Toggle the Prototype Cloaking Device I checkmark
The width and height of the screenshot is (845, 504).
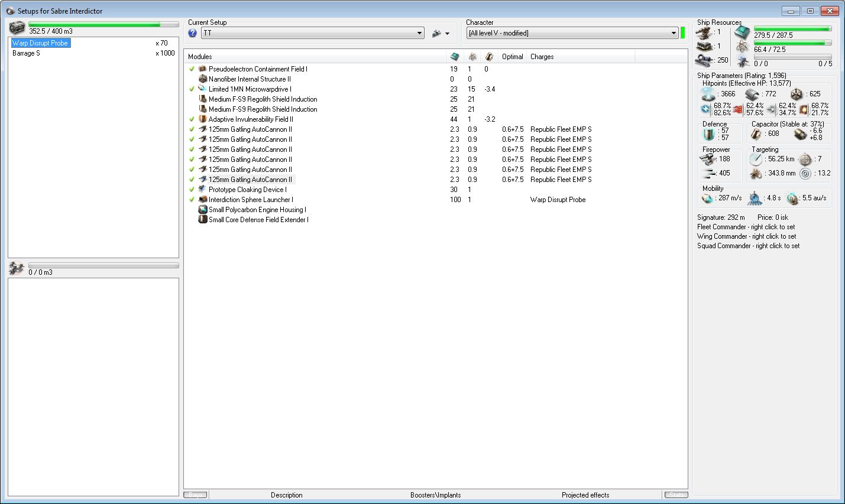192,190
